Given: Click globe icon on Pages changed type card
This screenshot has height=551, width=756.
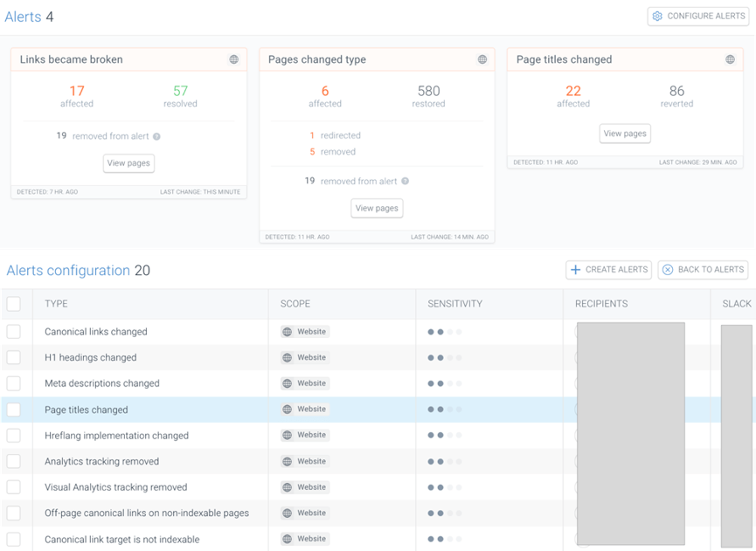Looking at the screenshot, I should coord(482,59).
